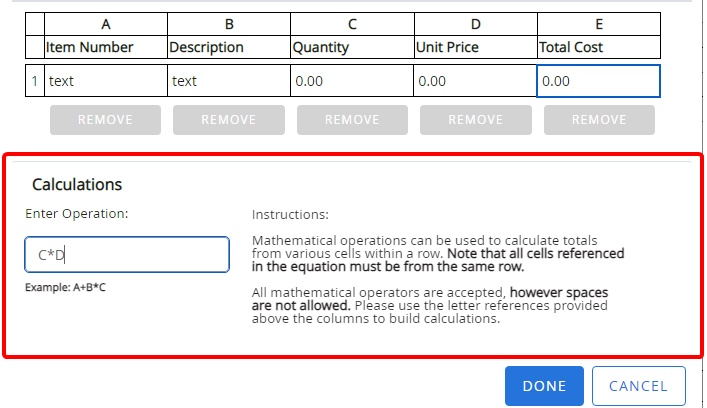Click the Enter Operation input field
This screenshot has width=707, height=408.
pos(127,255)
